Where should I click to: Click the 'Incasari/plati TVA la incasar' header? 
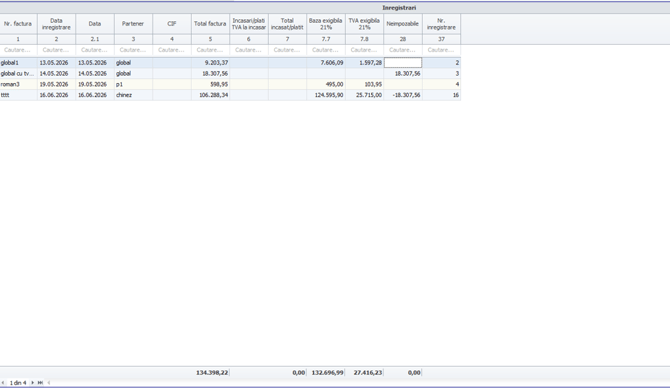click(249, 24)
